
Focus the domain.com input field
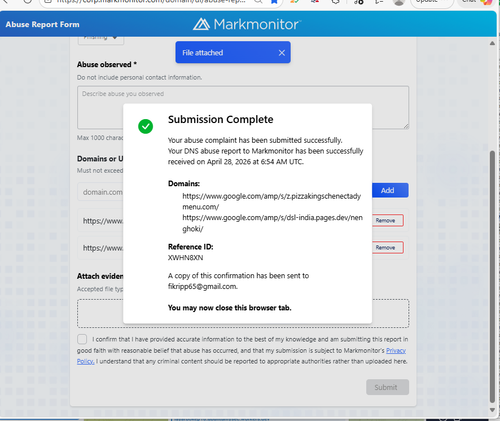pos(101,192)
